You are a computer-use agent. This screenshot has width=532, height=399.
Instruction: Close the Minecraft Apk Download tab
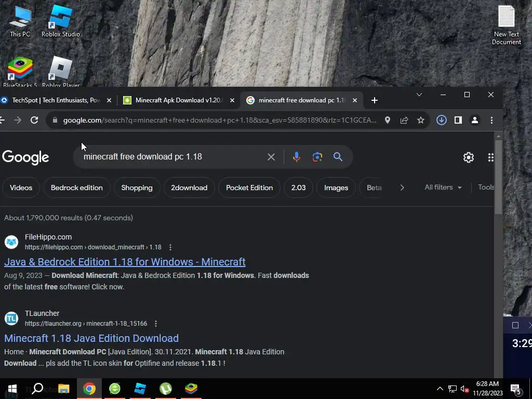(x=232, y=100)
